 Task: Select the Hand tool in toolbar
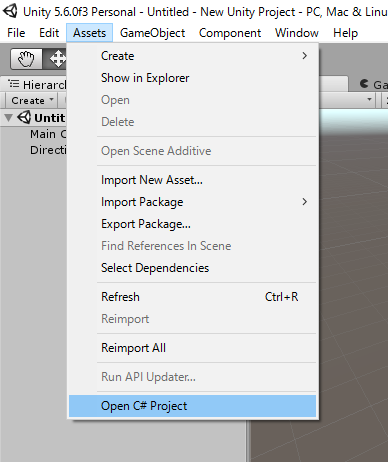coord(26,59)
